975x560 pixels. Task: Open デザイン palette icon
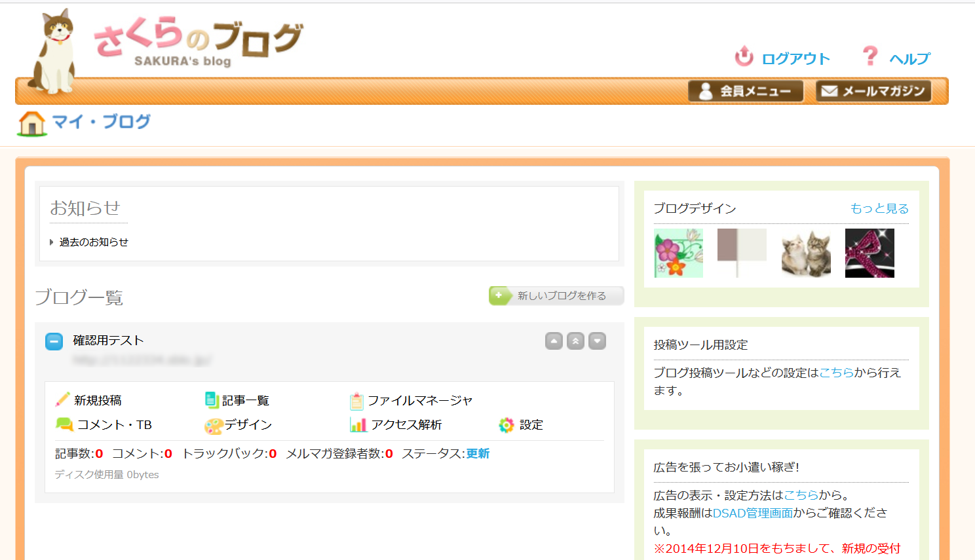(214, 426)
